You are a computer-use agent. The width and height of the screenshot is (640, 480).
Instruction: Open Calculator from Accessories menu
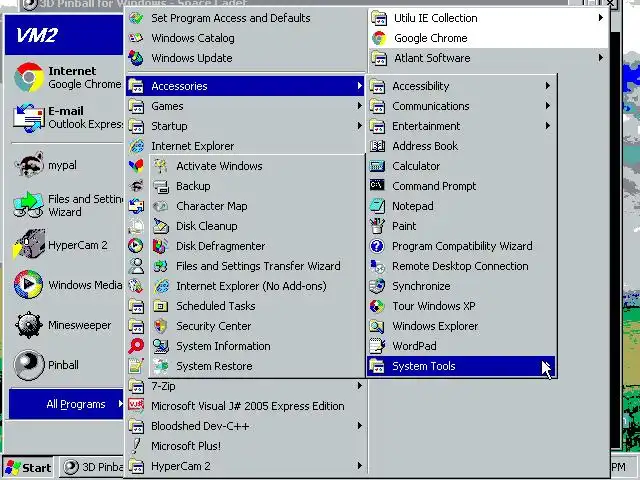point(461,166)
